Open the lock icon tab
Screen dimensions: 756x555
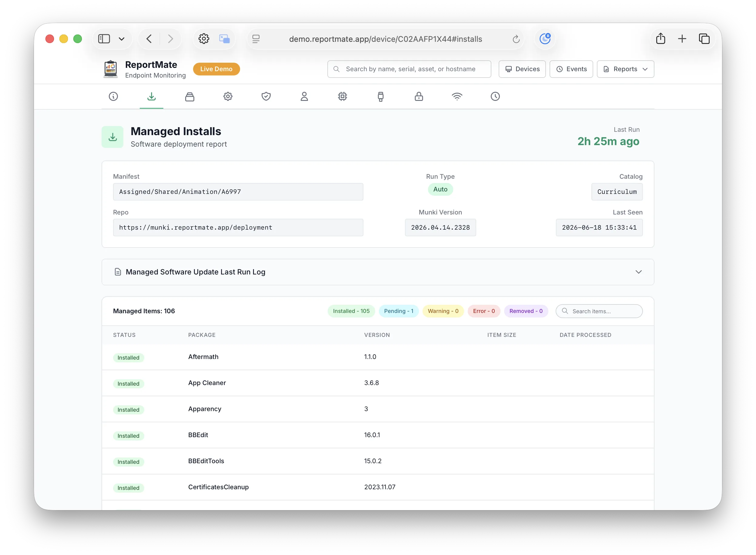419,96
